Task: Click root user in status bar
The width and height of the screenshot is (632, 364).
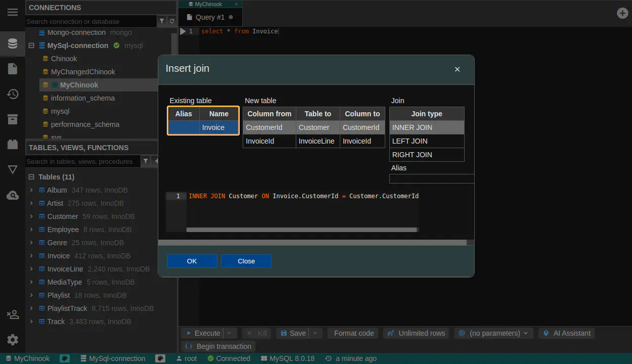Action: coord(187,358)
